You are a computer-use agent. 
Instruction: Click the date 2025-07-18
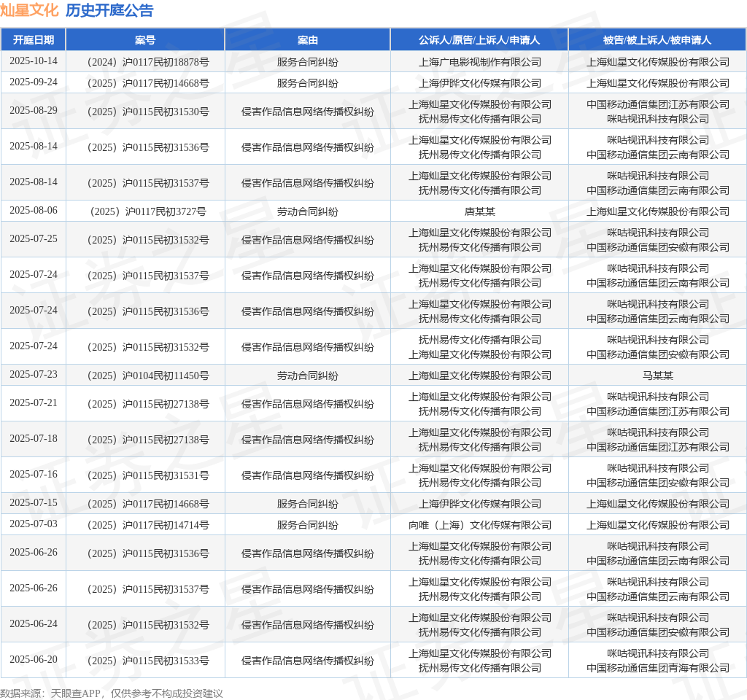coord(34,438)
